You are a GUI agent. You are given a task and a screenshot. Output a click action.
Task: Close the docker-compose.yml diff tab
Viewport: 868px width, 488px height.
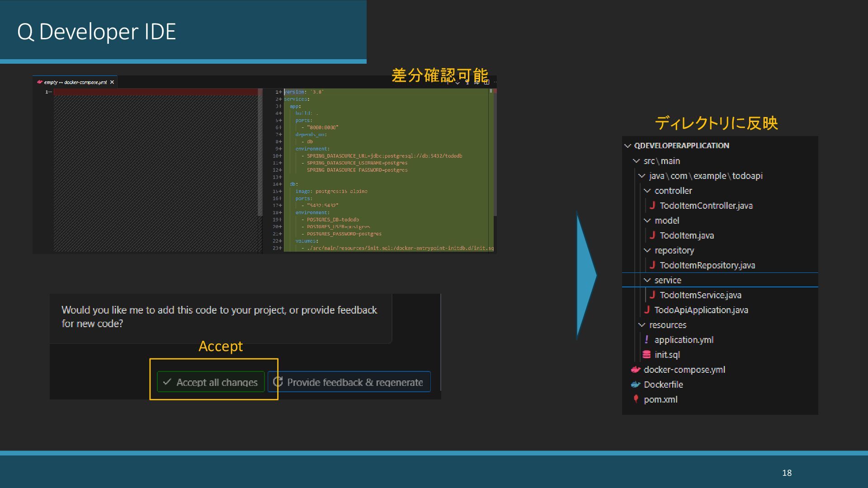coord(112,82)
